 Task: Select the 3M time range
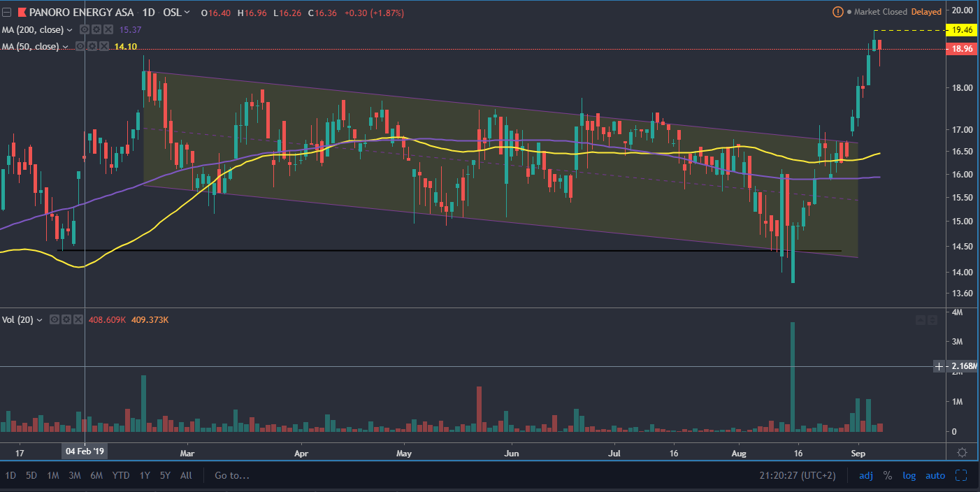(74, 475)
